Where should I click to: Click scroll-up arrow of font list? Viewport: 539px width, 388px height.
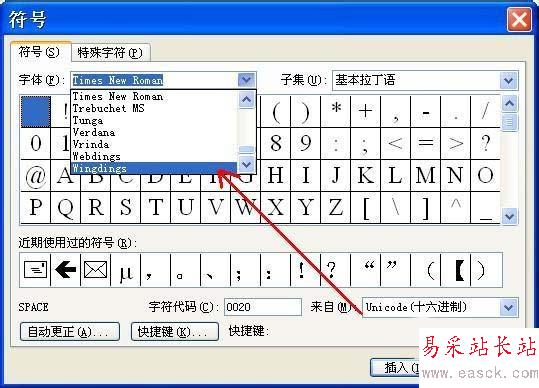[x=246, y=100]
